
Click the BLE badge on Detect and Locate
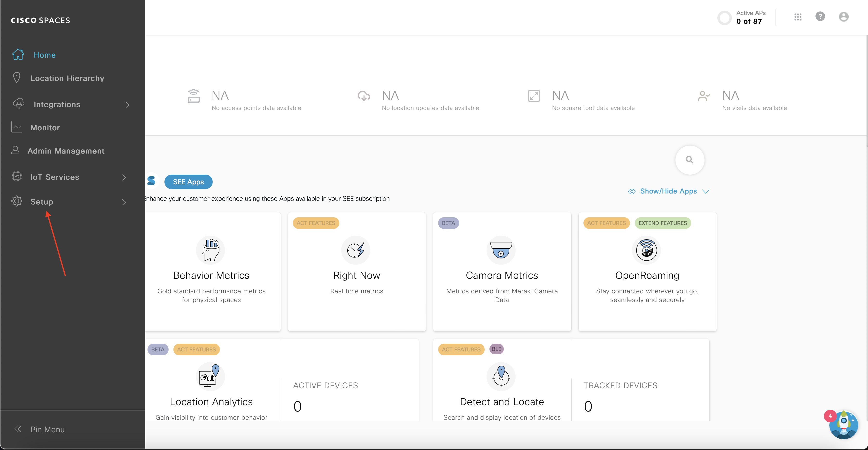pos(496,349)
